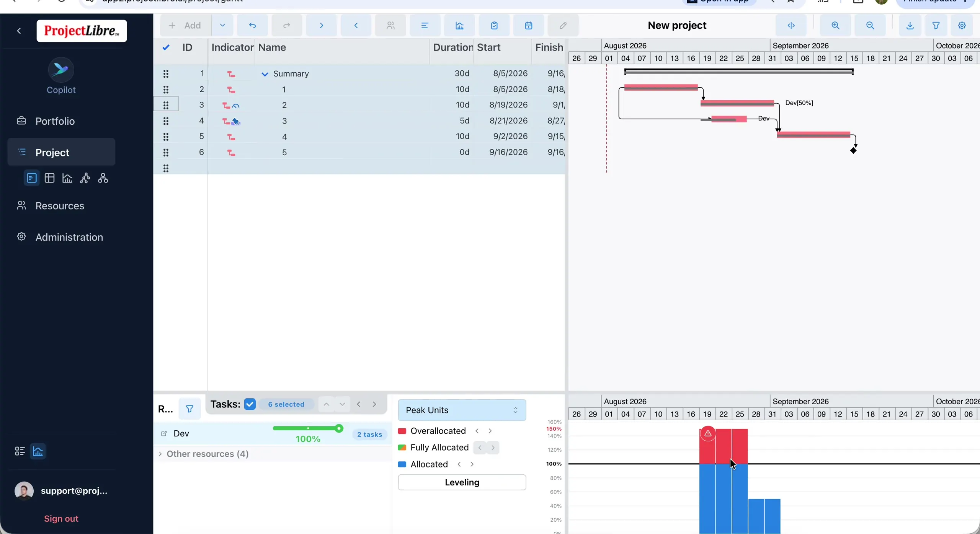Switch to the histogram view toggle at bottom-left
This screenshot has height=534, width=980.
[38, 451]
